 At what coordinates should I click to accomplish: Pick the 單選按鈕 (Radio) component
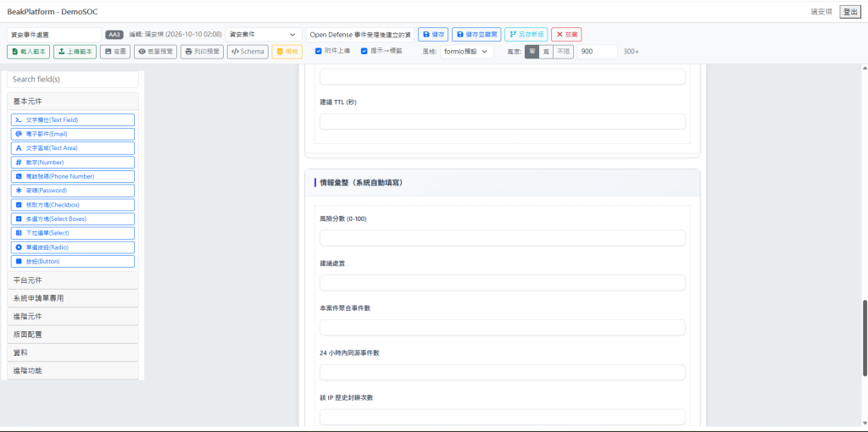[73, 247]
